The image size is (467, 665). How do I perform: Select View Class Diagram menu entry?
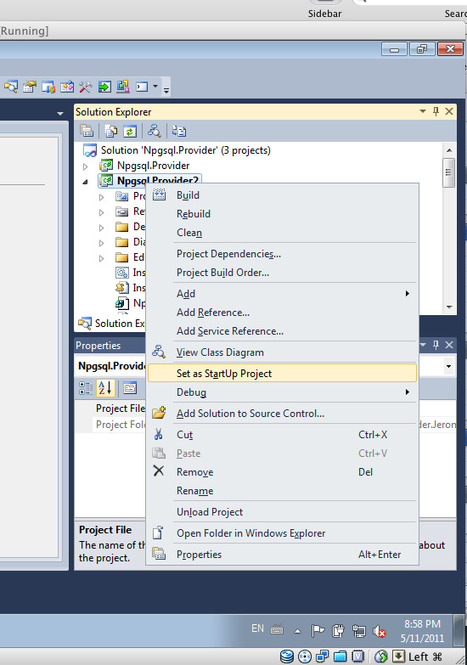coord(282,352)
